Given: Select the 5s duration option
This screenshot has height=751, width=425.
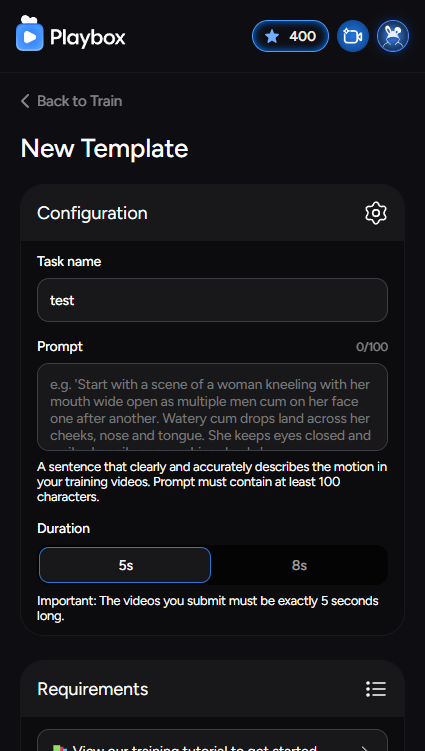Looking at the screenshot, I should tap(125, 565).
